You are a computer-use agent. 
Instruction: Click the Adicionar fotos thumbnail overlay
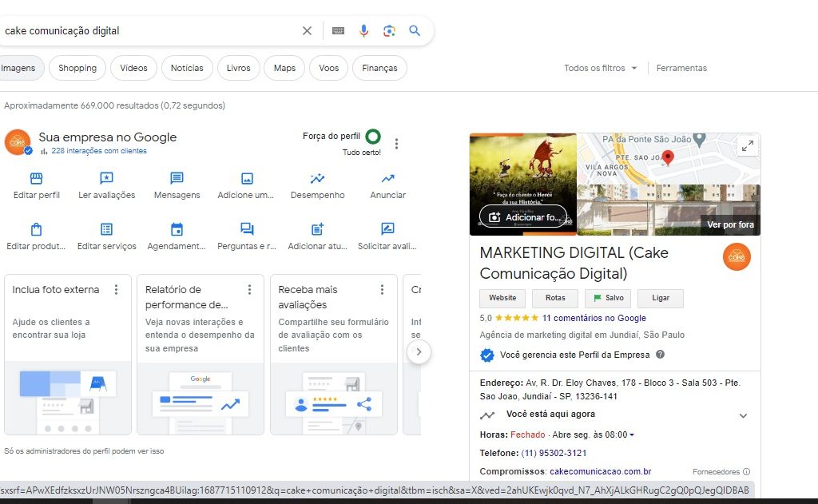pos(523,216)
